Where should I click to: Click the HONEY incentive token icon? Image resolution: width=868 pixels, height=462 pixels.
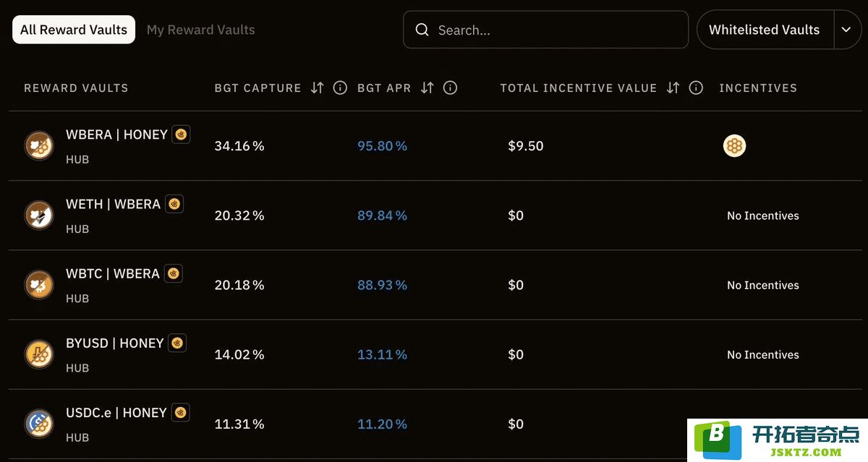click(734, 146)
